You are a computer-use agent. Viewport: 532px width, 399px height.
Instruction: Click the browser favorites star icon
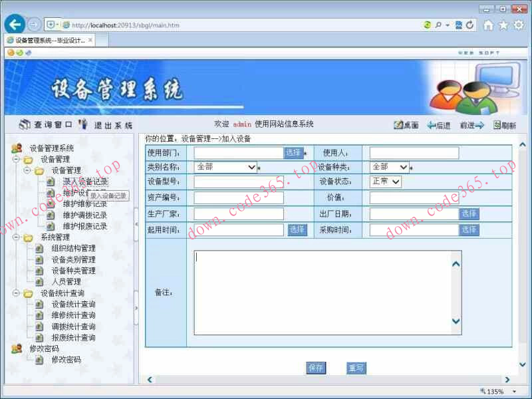pos(504,24)
